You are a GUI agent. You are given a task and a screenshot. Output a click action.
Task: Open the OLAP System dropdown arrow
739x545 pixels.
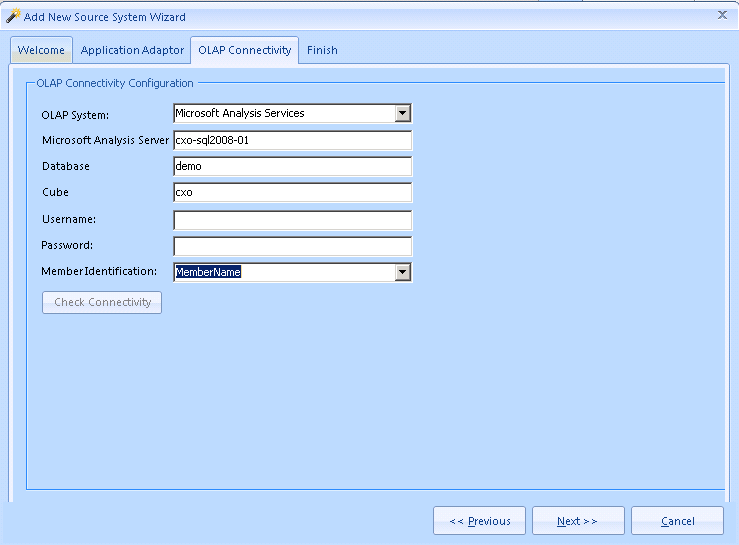(402, 113)
